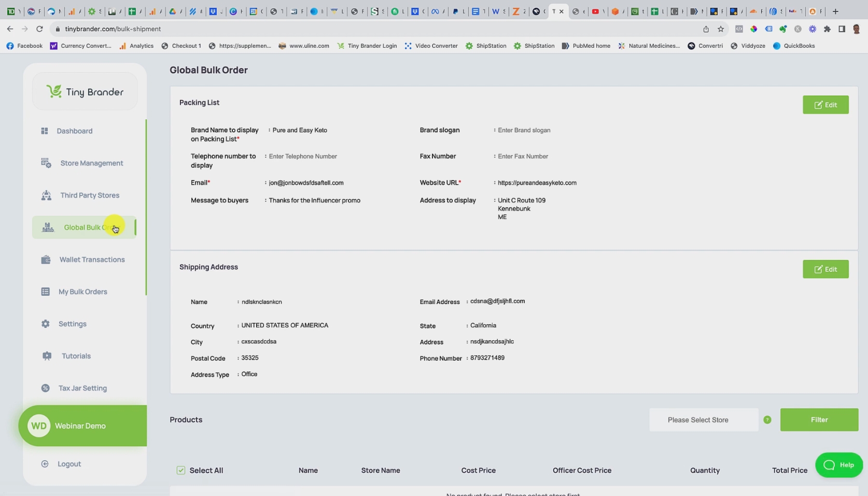The image size is (868, 496).
Task: Open the Please Select Store dropdown
Action: point(703,420)
